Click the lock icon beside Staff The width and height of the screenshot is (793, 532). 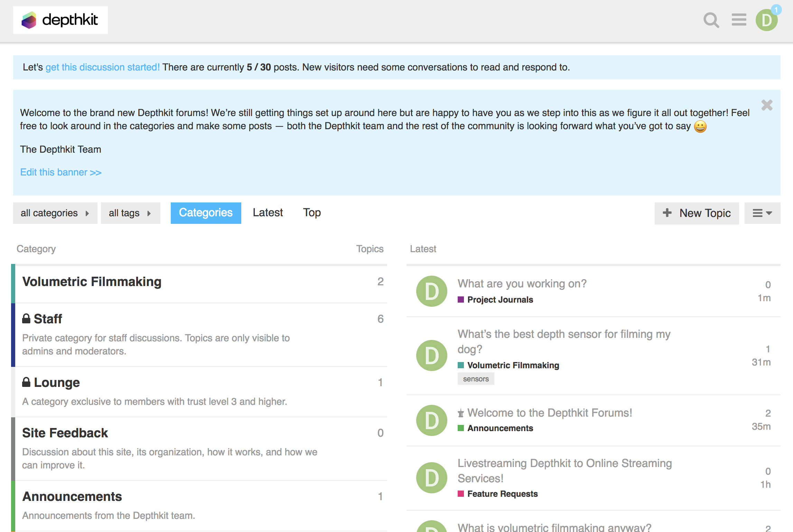[26, 319]
